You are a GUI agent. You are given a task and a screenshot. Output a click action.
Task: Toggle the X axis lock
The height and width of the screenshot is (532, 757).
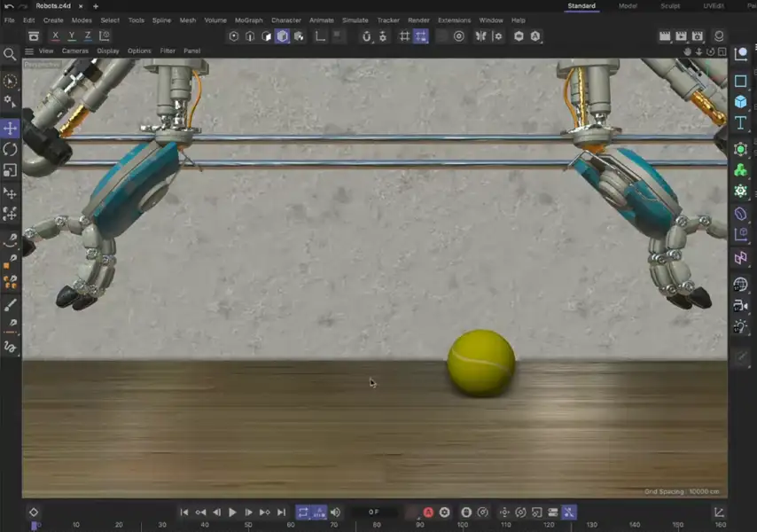pyautogui.click(x=56, y=36)
